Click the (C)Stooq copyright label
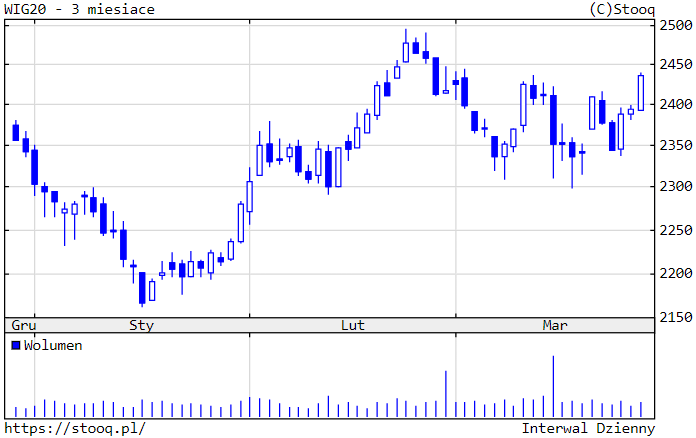This screenshot has width=696, height=438. pos(622,9)
